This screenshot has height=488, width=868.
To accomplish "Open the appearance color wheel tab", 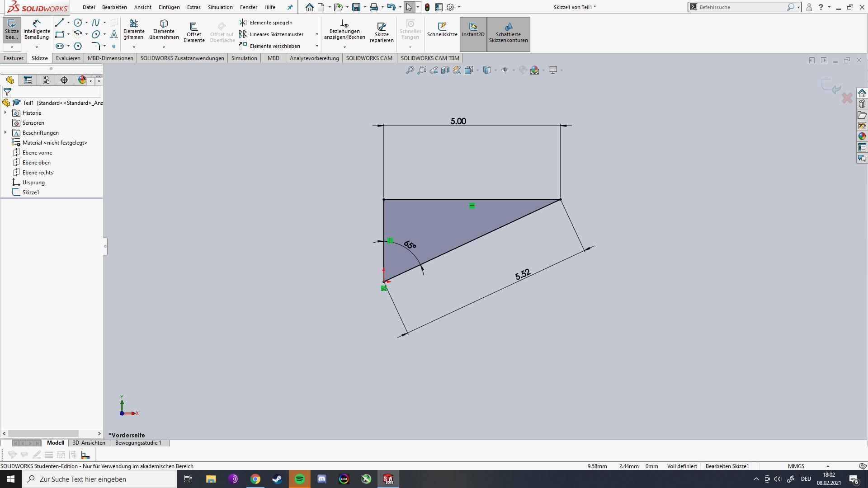I will 82,80.
